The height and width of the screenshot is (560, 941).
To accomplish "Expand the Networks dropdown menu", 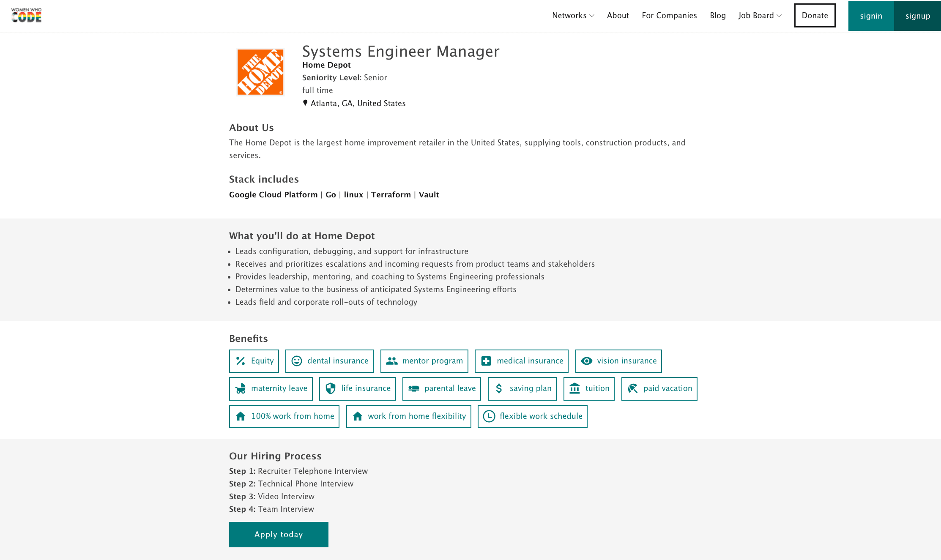I will pyautogui.click(x=573, y=16).
